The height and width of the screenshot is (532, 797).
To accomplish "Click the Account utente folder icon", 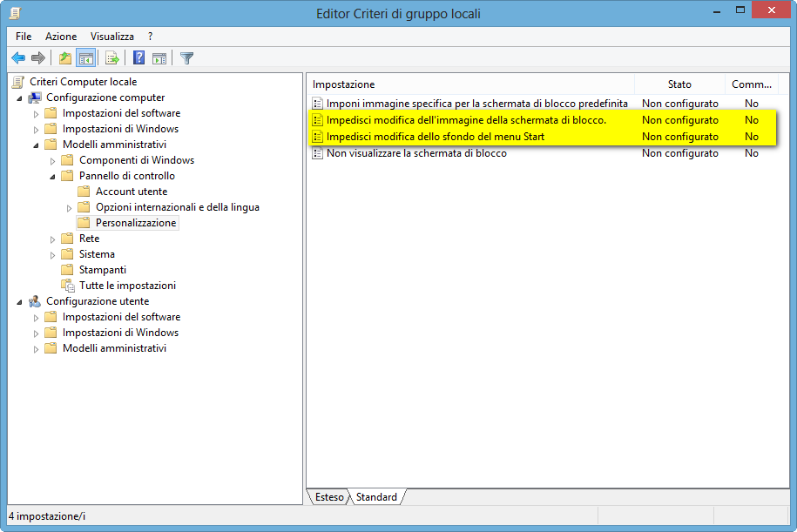I will tap(84, 192).
